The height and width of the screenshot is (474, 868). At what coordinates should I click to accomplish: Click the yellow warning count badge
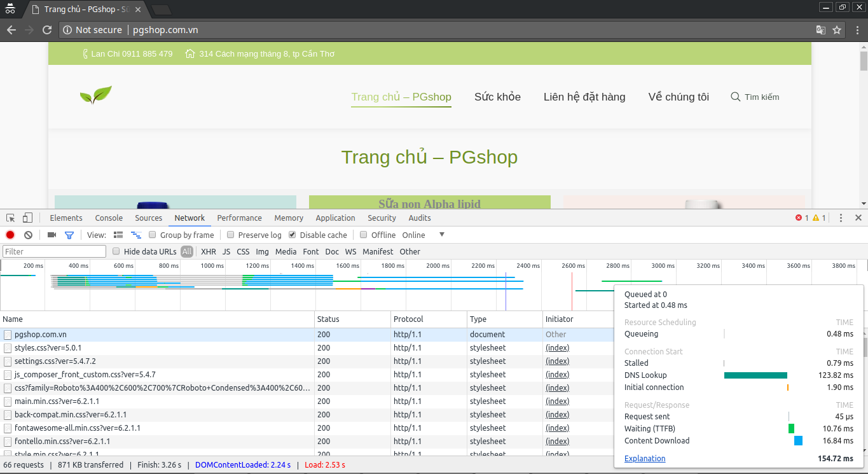tap(819, 218)
